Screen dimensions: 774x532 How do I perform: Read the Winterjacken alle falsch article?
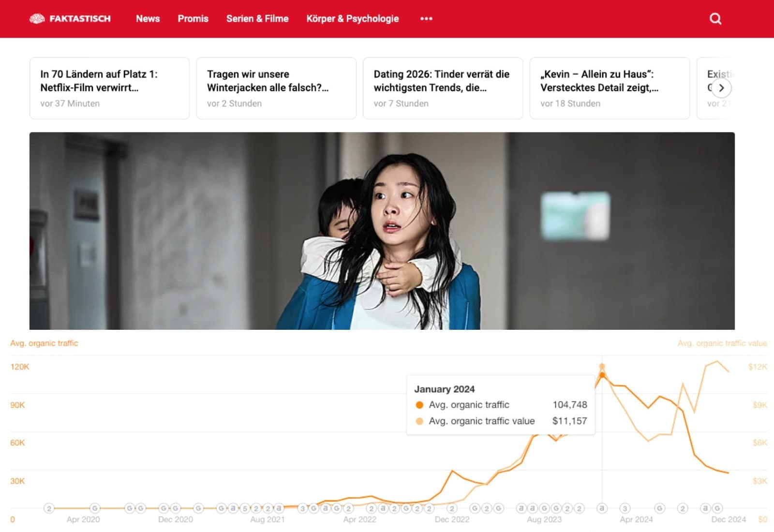coord(276,88)
